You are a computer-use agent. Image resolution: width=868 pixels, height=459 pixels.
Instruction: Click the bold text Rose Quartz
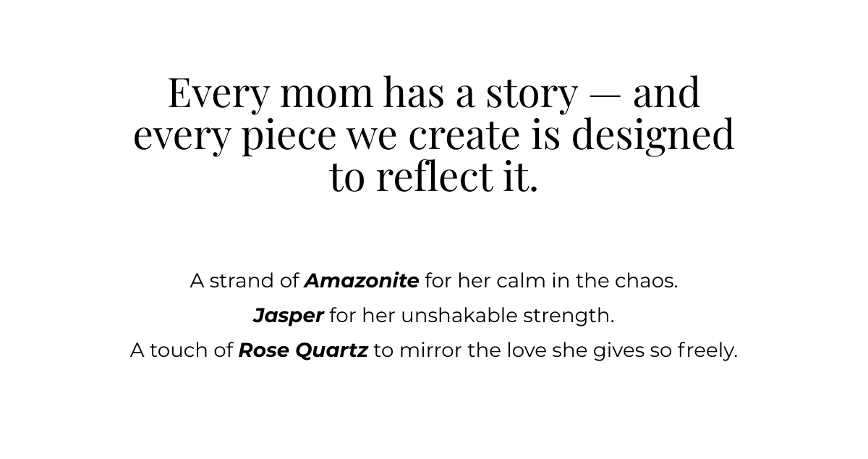[303, 352]
